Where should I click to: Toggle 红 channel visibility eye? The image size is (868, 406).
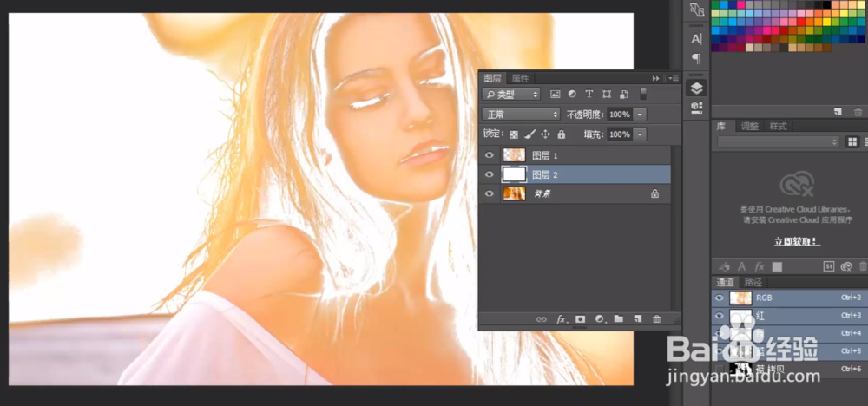(719, 316)
